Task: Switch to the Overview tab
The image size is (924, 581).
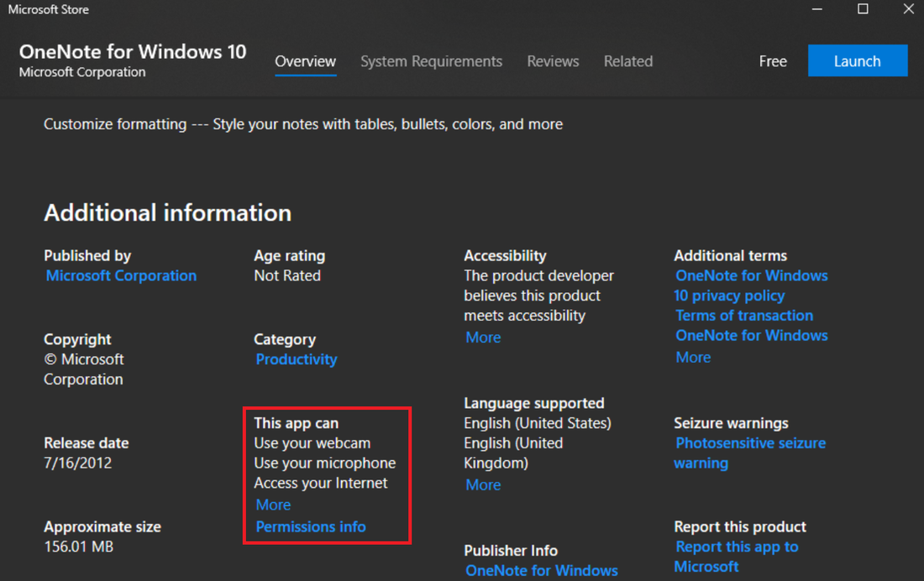Action: click(x=305, y=61)
